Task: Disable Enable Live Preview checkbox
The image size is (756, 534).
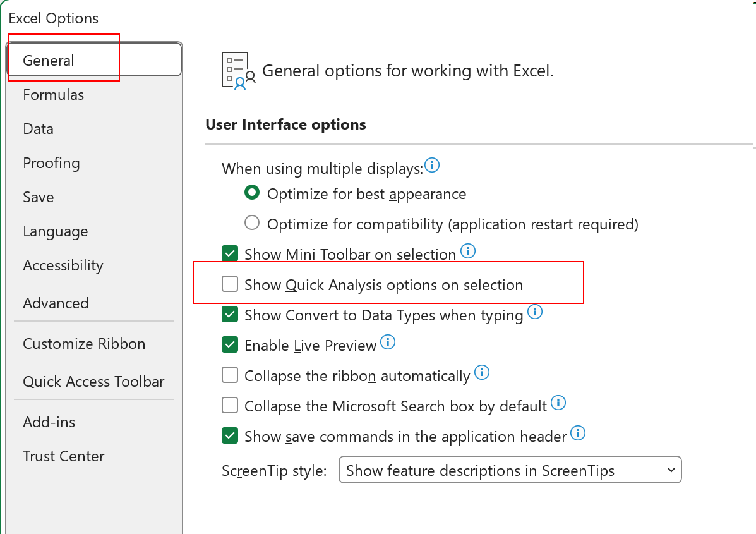Action: tap(230, 345)
